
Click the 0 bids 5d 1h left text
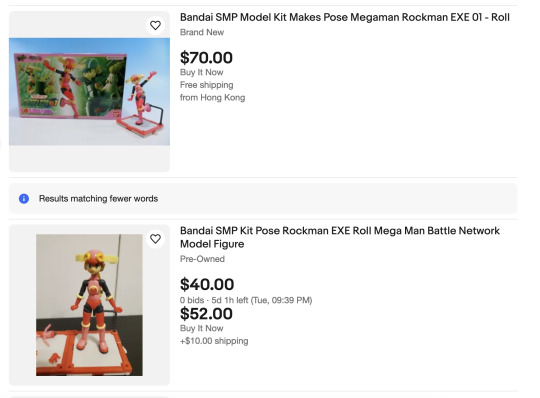click(x=246, y=300)
